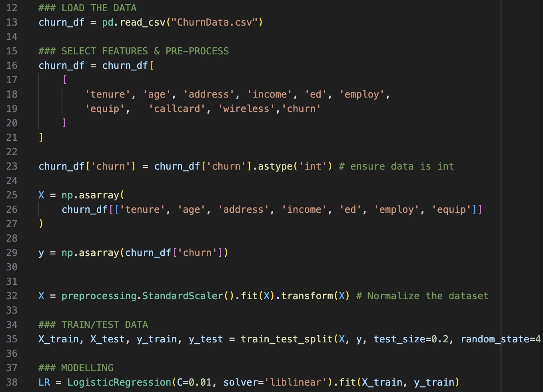Click 'callcard' in the feature list
Image resolution: width=543 pixels, height=392 pixels.
[x=177, y=109]
